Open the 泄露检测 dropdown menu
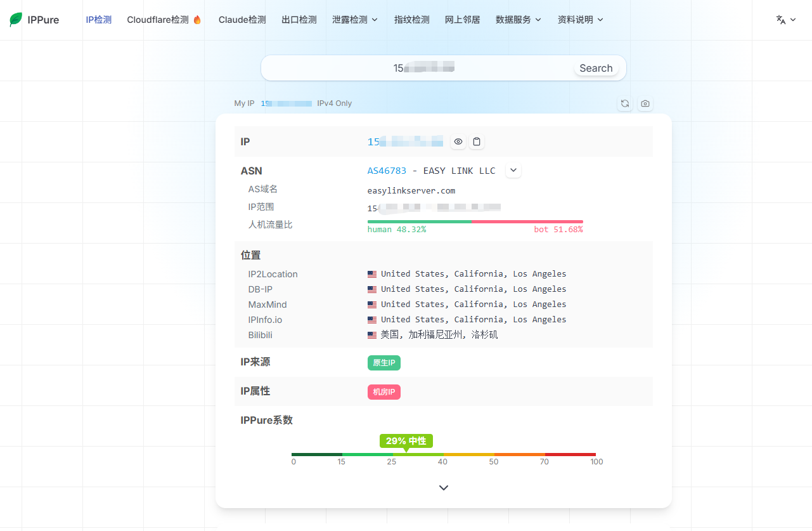812x531 pixels. click(x=355, y=20)
